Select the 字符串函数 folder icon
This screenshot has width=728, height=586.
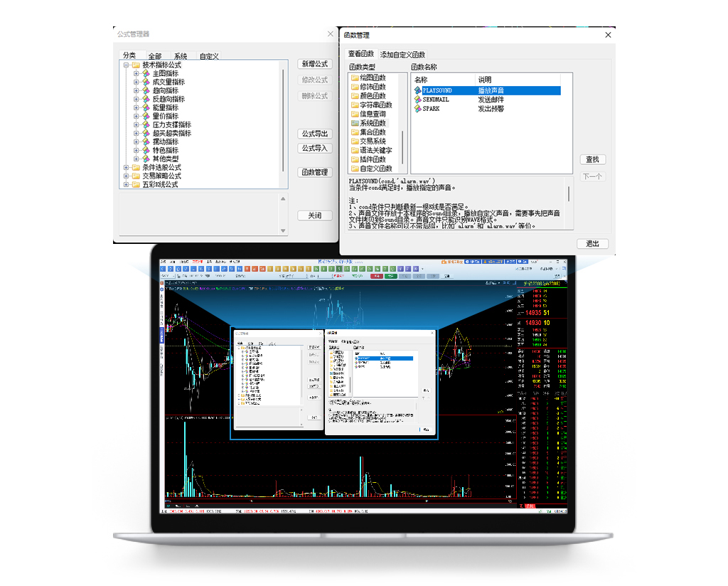point(355,105)
